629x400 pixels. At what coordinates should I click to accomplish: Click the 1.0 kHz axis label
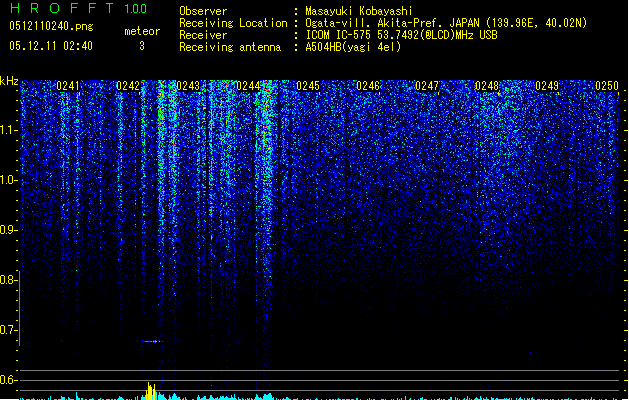[8, 180]
